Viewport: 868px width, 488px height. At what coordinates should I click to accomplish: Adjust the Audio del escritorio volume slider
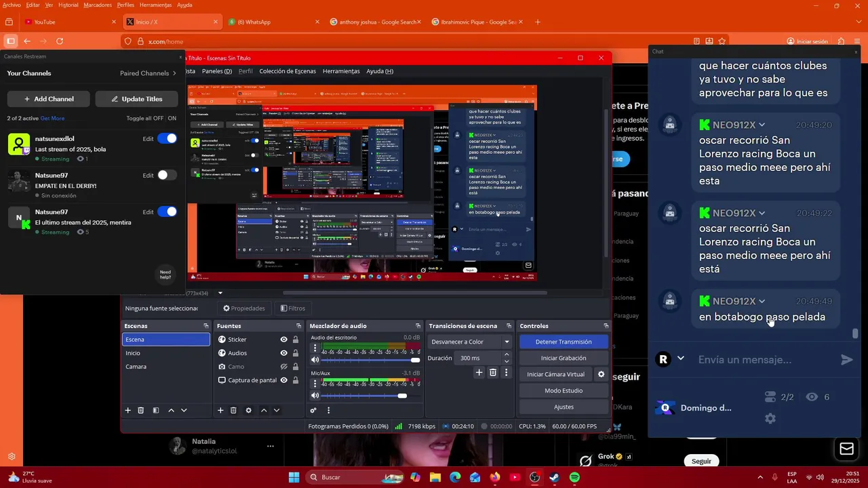(x=370, y=360)
